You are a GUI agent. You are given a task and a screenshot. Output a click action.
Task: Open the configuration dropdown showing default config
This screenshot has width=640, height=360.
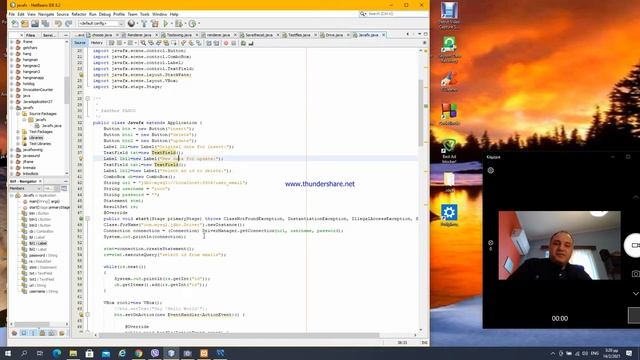(101, 24)
